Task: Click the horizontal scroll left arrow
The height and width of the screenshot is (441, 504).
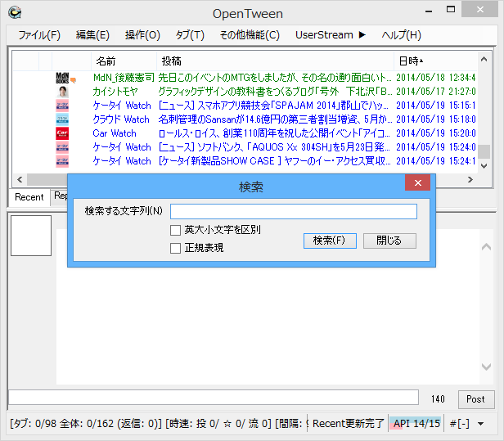Action: click(x=20, y=179)
